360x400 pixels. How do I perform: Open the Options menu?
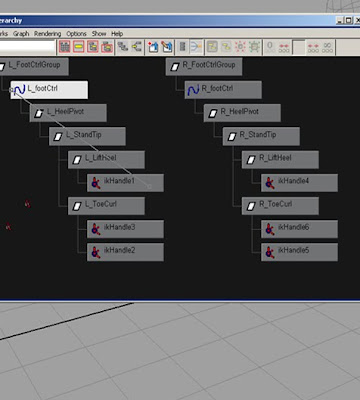pyautogui.click(x=76, y=34)
